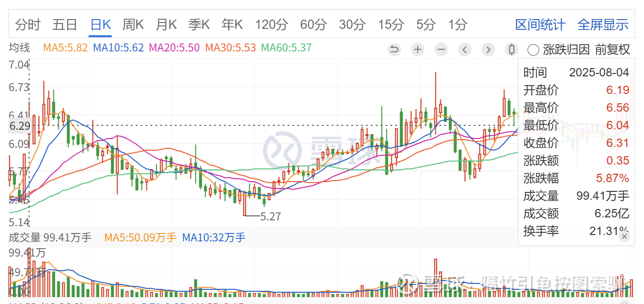Select the 5分 interval tab
Viewport: 644px width, 304px height.
point(426,24)
